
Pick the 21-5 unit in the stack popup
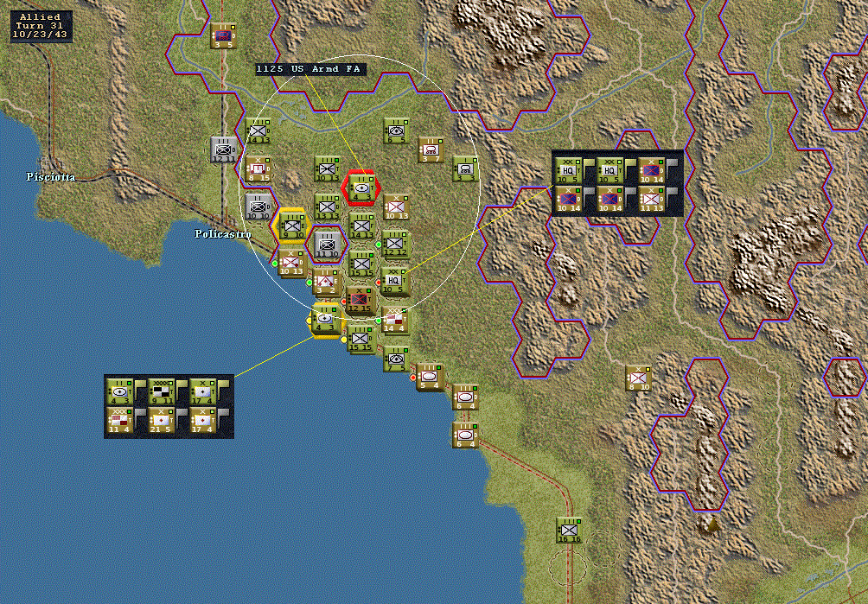point(161,420)
